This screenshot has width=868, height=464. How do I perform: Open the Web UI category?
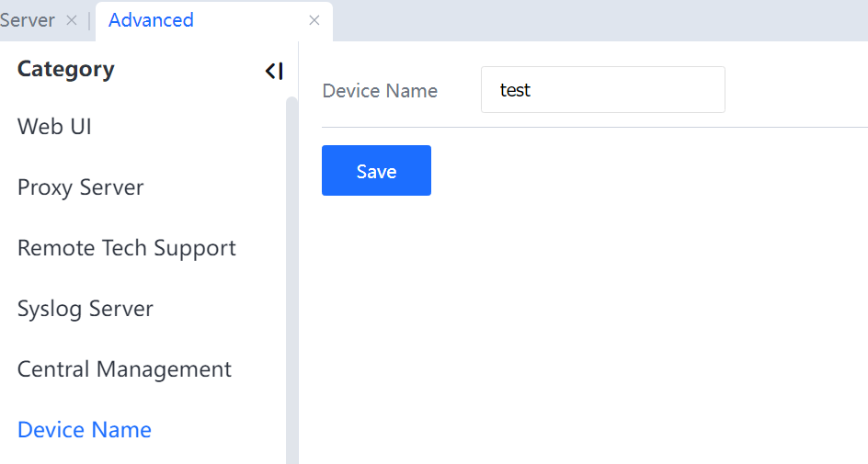(x=54, y=127)
